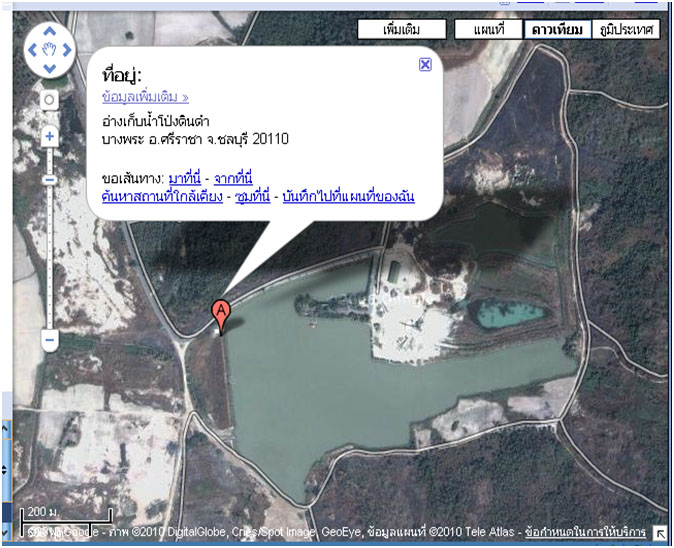Click the pan left arrow on the navigation control

tap(32, 50)
